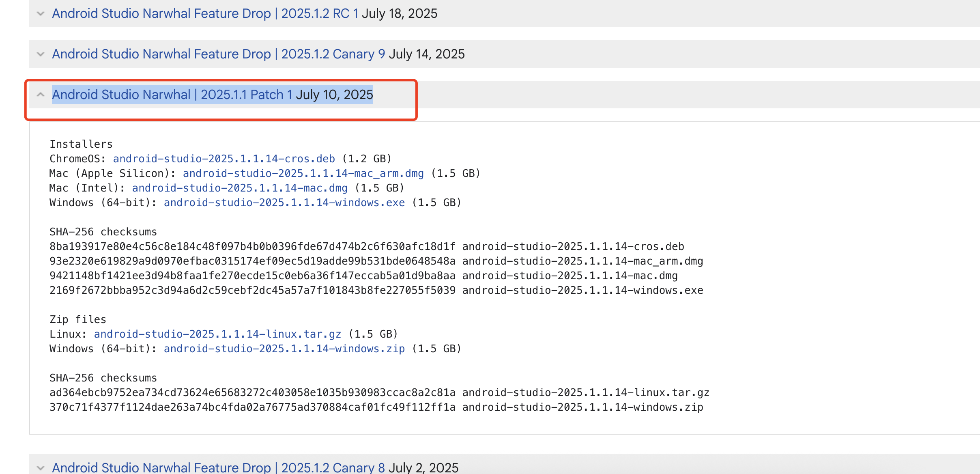Image resolution: width=980 pixels, height=474 pixels.
Task: Click the cros.deb filename in the checksum list
Action: point(573,246)
